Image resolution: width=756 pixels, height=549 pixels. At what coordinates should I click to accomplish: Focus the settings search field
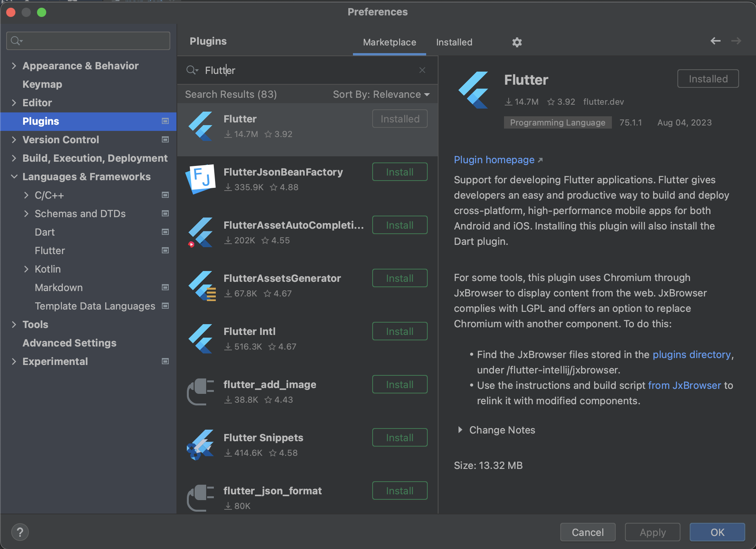[x=88, y=41]
